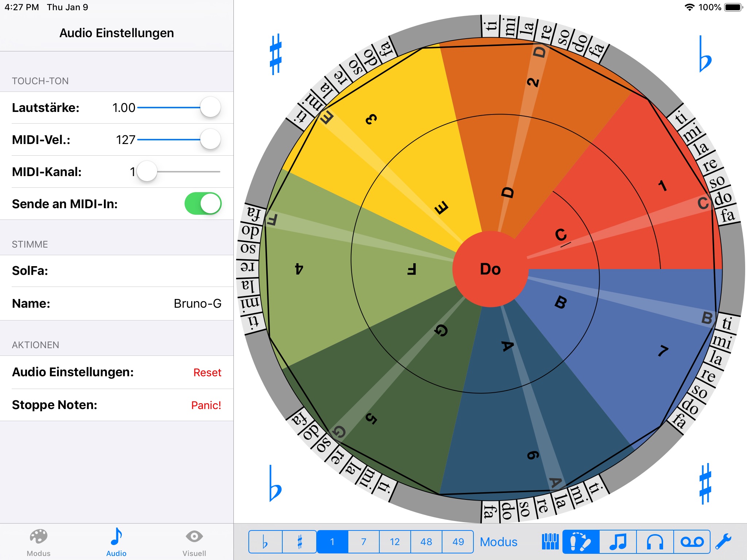Tap the Panic! button to stop notes

point(206,405)
